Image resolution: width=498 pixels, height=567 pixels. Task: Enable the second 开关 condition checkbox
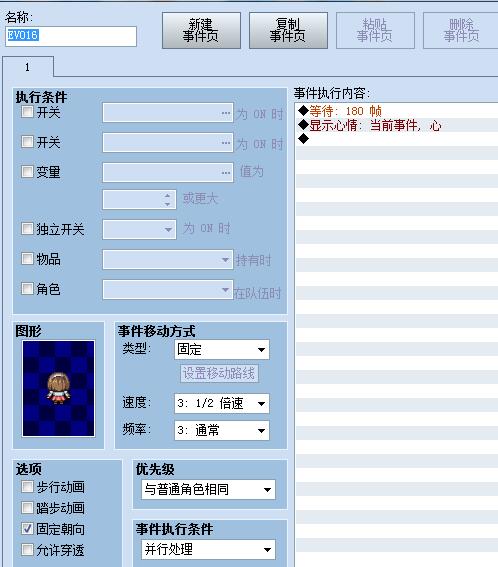pyautogui.click(x=27, y=141)
